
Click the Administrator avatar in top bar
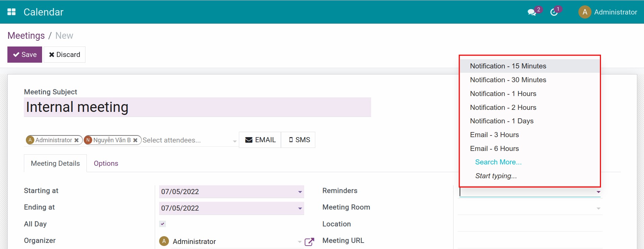585,12
